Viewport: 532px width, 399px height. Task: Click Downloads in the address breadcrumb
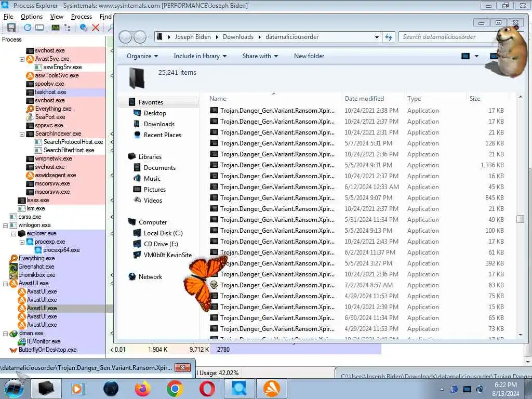238,37
